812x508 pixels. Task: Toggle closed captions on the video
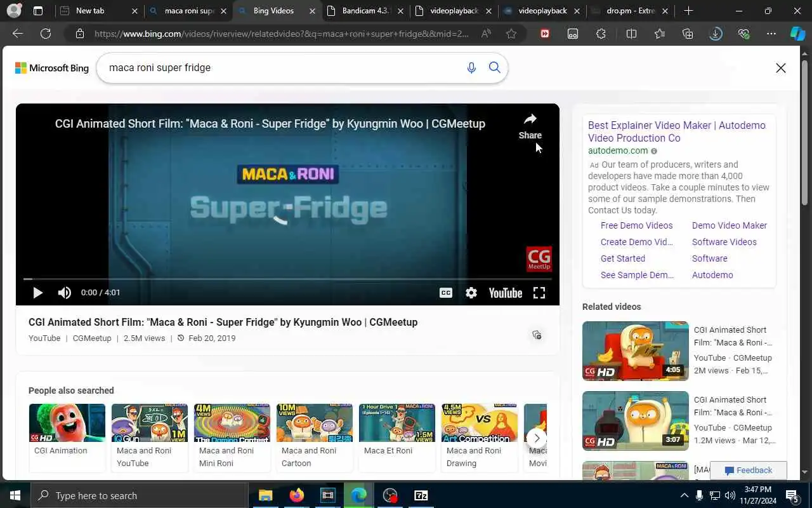[x=446, y=293]
